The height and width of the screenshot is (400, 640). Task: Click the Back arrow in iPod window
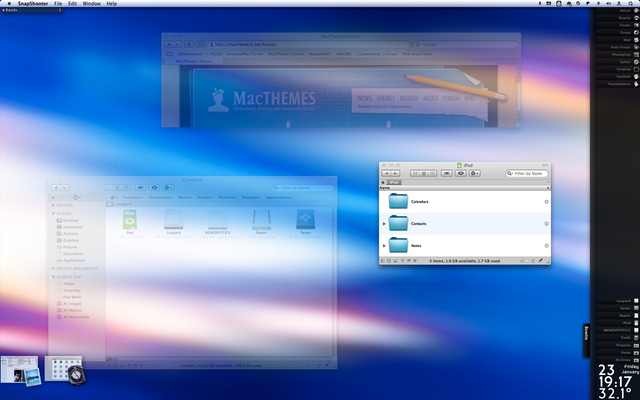click(386, 173)
